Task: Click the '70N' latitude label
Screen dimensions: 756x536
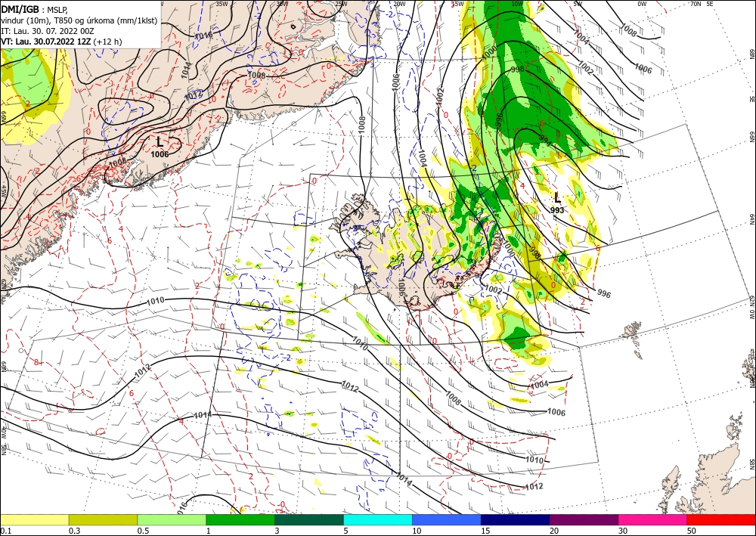Action: 696,4
